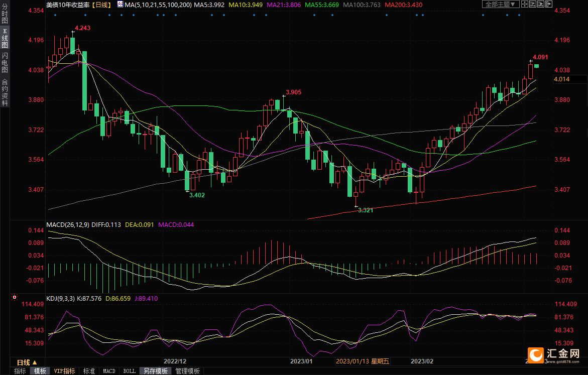The height and width of the screenshot is (375, 588).
Task: Open the 合约资料 sidebar tab
Action: click(x=5, y=92)
